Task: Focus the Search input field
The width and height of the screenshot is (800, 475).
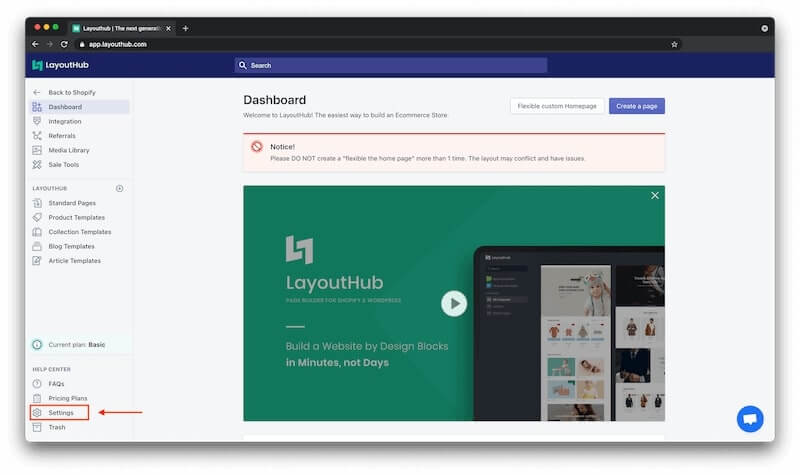Action: pos(391,65)
